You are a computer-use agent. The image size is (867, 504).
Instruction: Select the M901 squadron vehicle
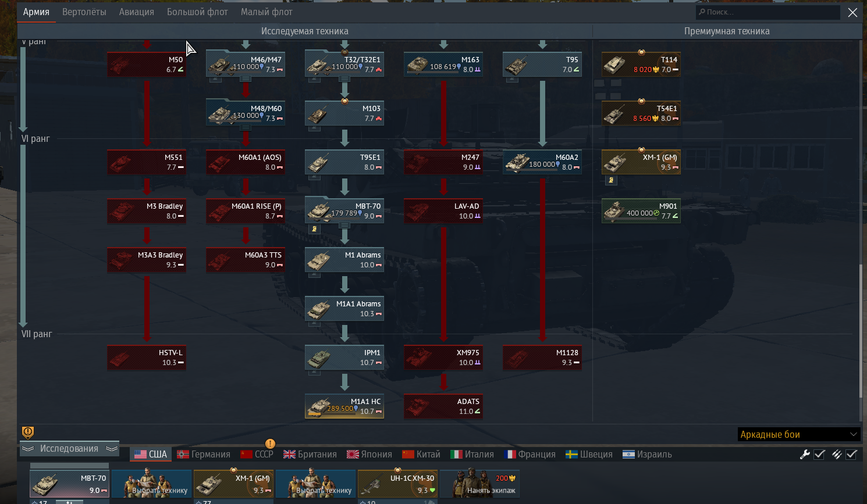641,210
